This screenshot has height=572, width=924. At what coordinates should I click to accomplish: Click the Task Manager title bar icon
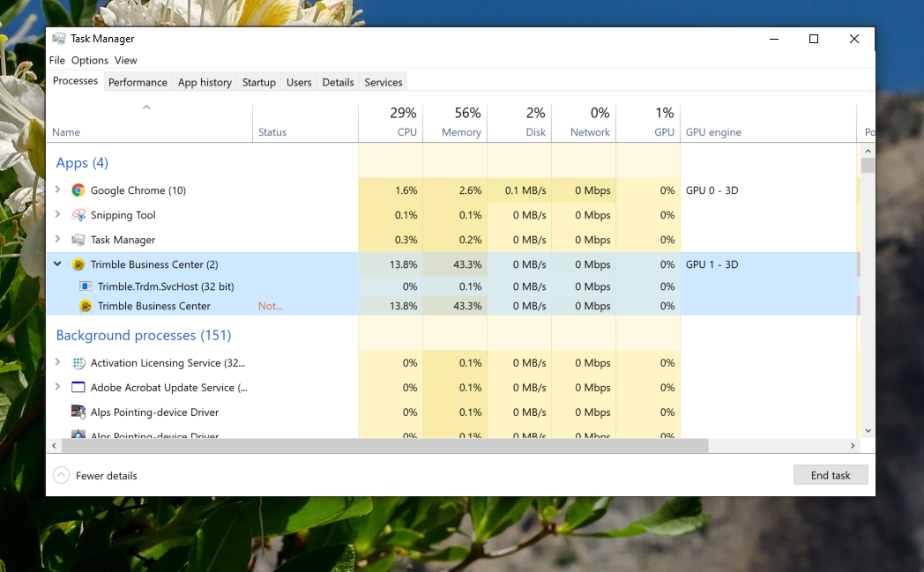click(x=58, y=39)
